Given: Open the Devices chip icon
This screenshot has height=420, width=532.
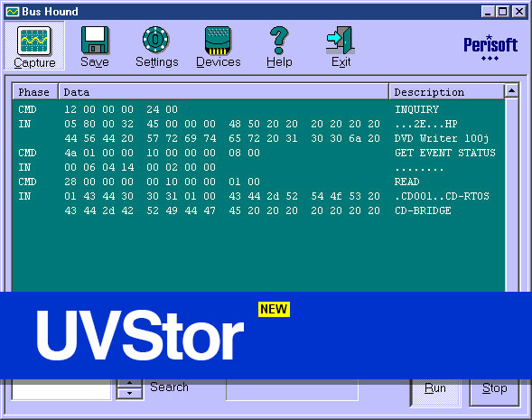Looking at the screenshot, I should 218,41.
